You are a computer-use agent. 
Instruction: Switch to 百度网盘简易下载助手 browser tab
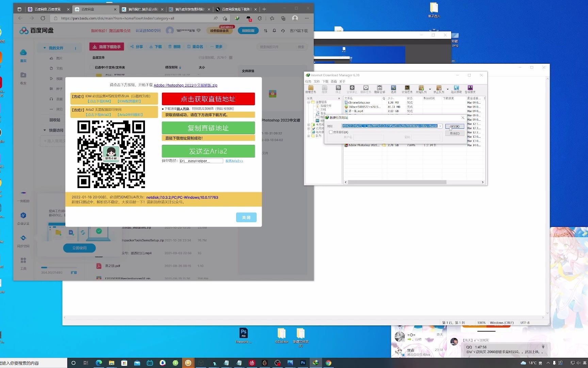236,9
